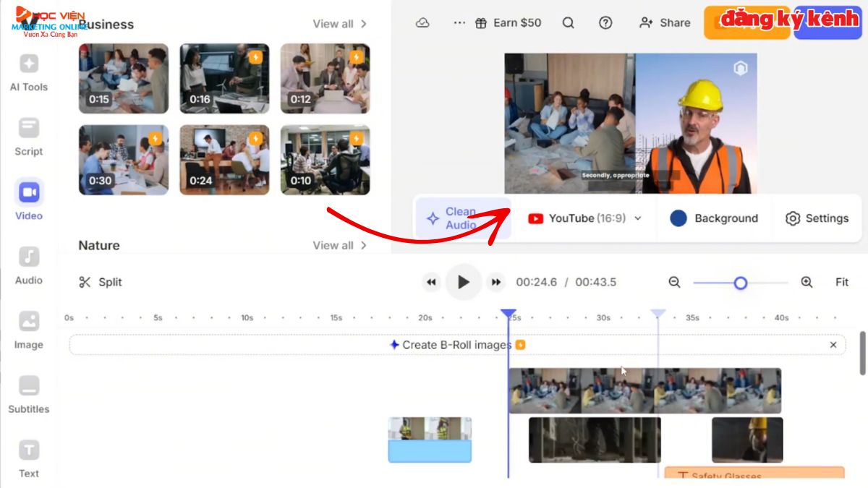Toggle the Clean Audio feature
Image resolution: width=868 pixels, height=488 pixels.
(463, 218)
